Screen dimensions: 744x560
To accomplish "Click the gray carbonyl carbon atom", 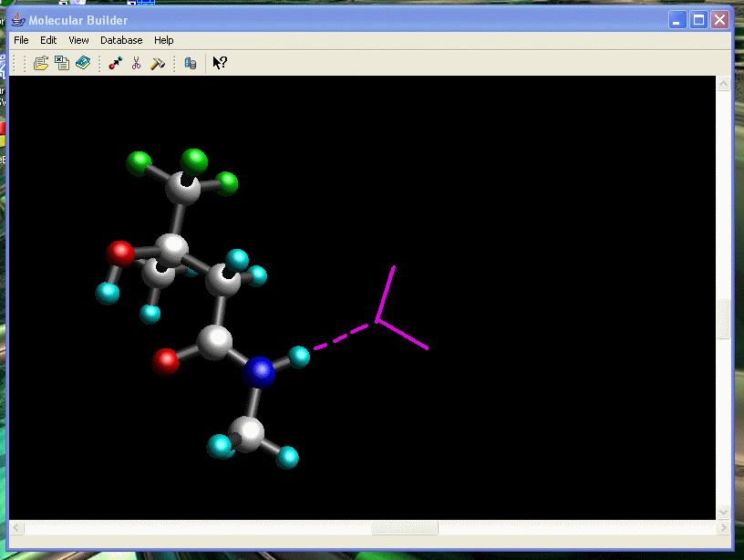I will click(x=214, y=342).
